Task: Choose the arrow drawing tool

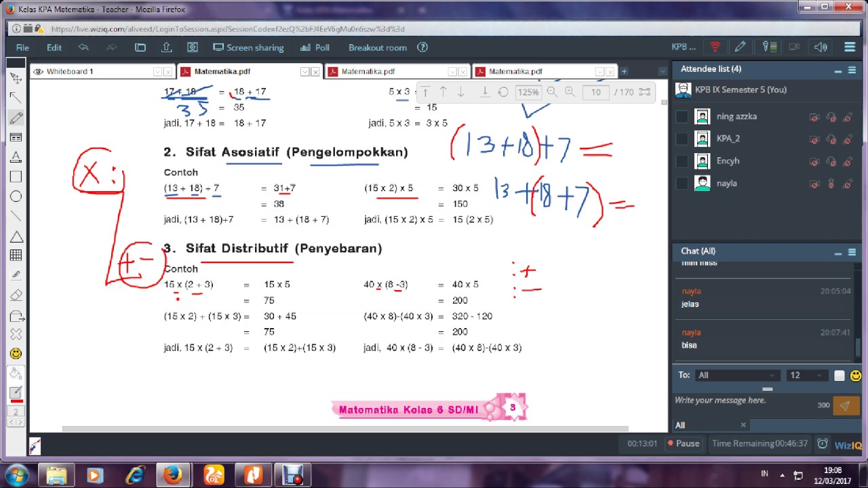Action: (x=16, y=98)
